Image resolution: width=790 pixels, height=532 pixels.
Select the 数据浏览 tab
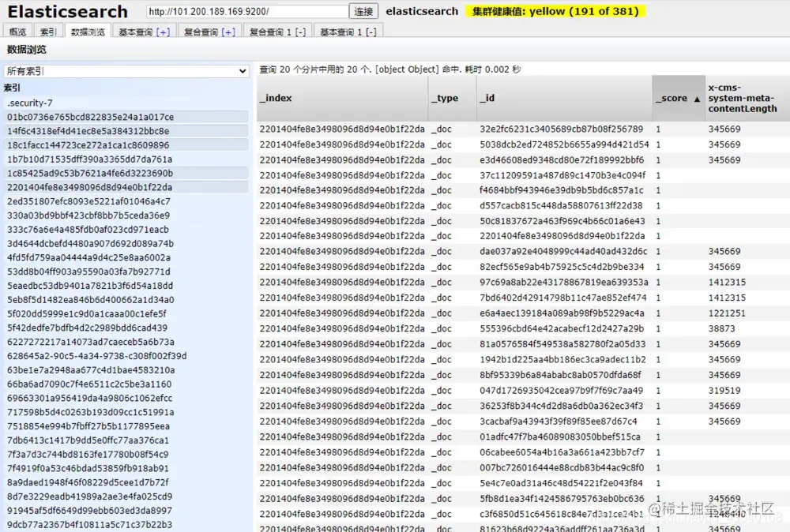coord(88,32)
